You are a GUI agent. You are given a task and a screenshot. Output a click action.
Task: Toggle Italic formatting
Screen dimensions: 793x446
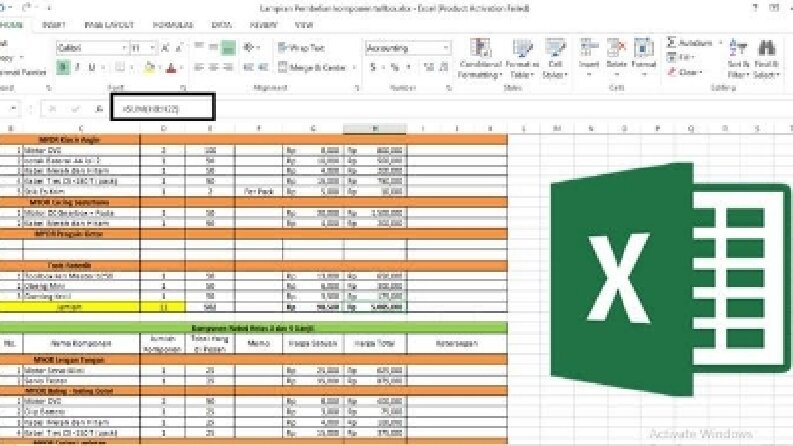click(77, 67)
